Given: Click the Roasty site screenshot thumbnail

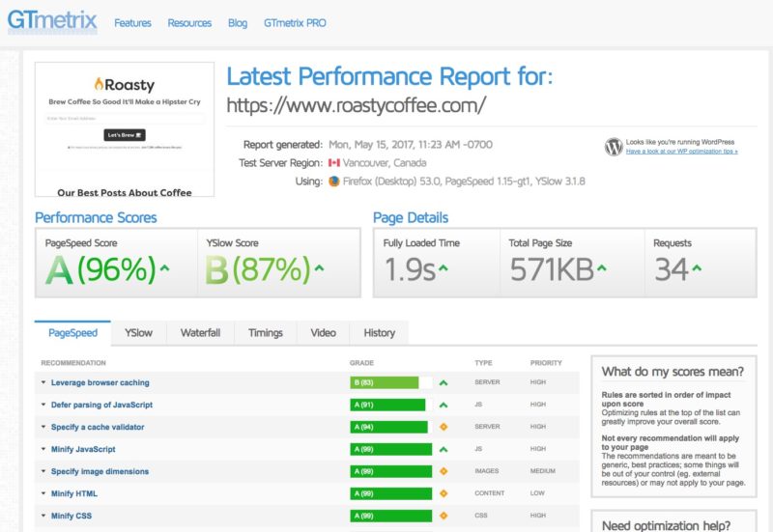Looking at the screenshot, I should [125, 129].
